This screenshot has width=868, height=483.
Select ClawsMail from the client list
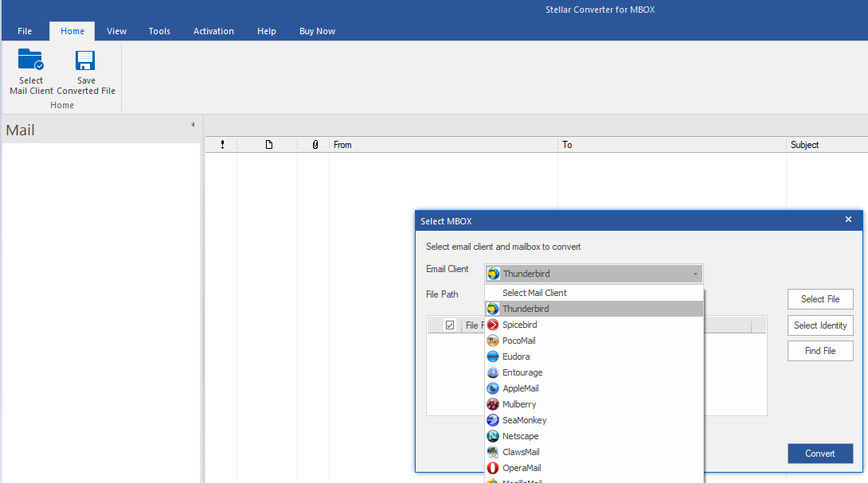tap(594, 452)
